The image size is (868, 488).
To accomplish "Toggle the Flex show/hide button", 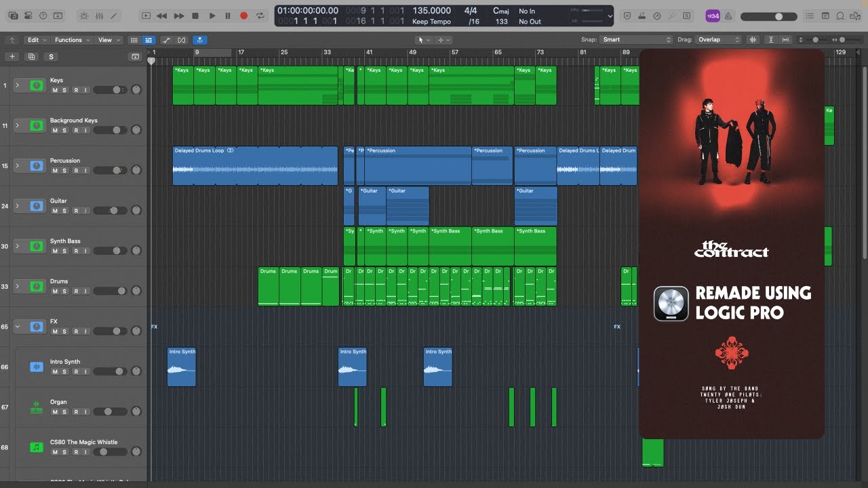I will [181, 40].
